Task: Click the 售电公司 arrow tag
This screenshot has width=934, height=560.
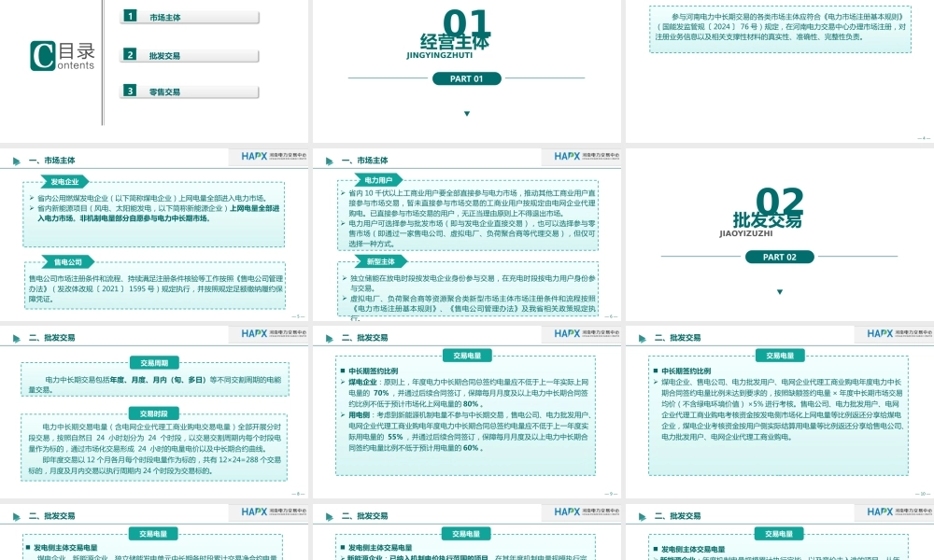Action: (x=67, y=262)
